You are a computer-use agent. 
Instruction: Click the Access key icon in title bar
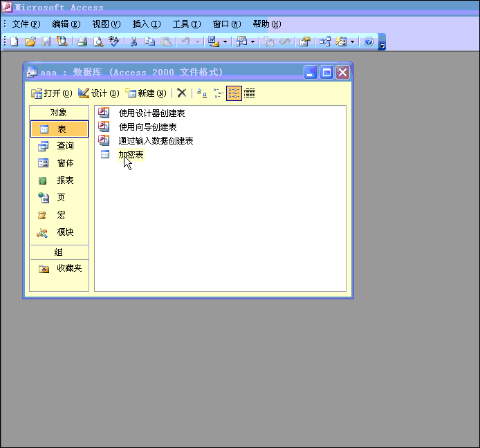[7, 7]
